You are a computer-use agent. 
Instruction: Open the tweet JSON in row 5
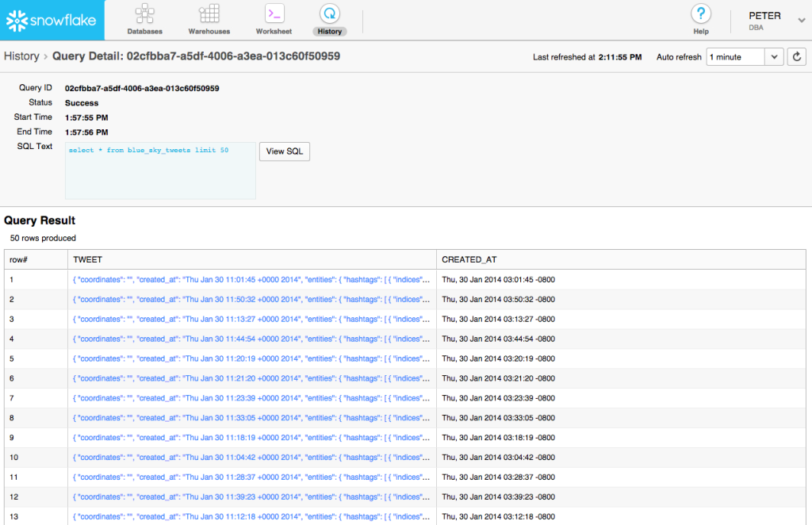pos(251,358)
